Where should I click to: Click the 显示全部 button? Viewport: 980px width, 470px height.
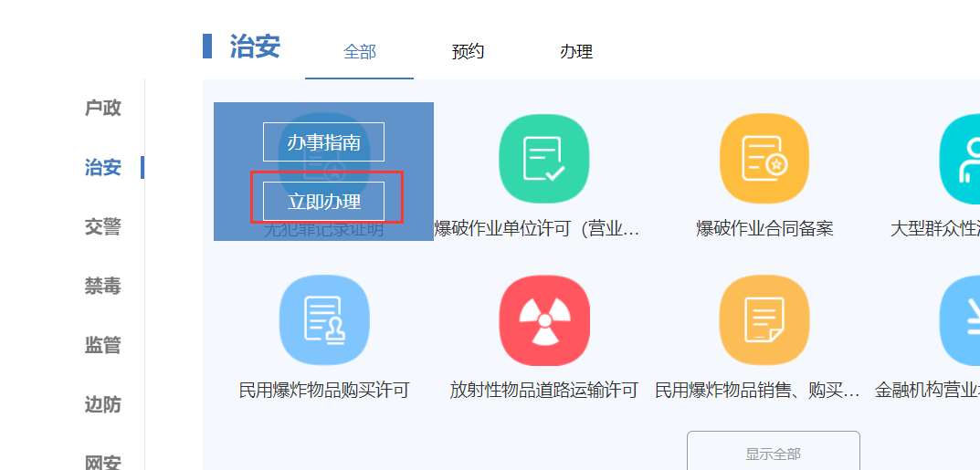tap(773, 454)
